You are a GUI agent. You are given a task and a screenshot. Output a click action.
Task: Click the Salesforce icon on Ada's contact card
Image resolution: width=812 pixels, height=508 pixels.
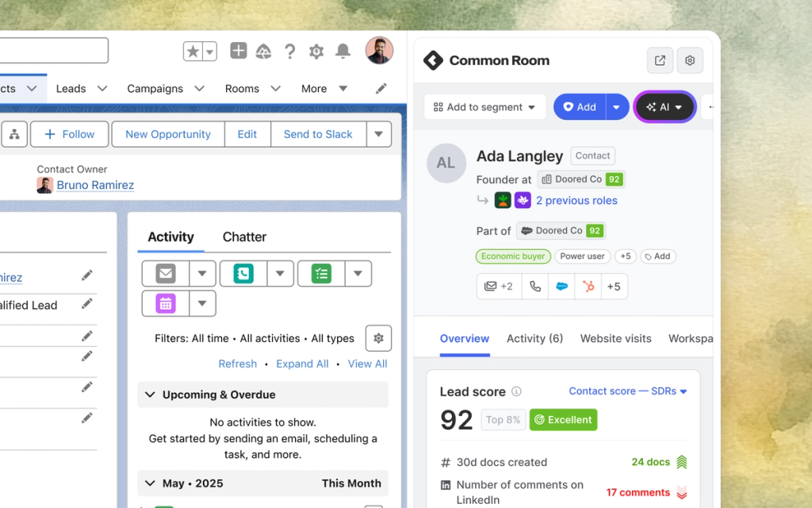561,286
